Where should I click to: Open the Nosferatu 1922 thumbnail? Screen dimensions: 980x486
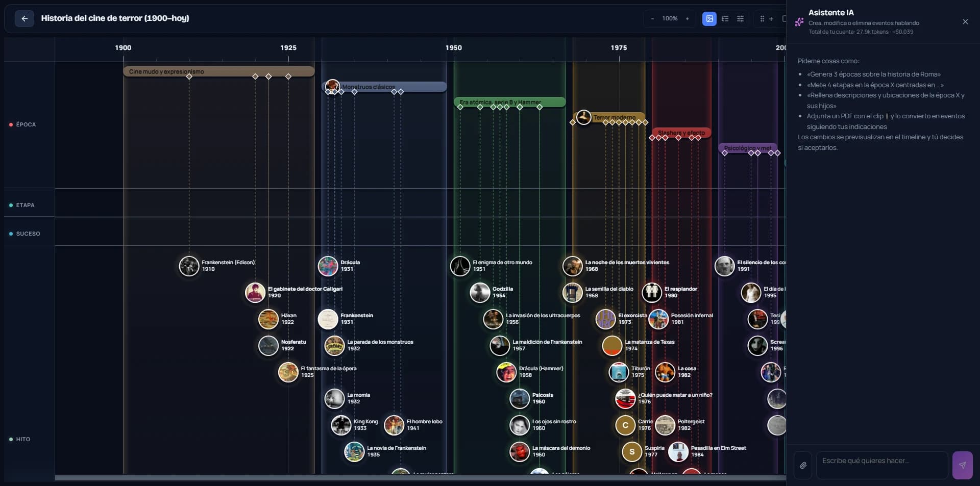(268, 346)
